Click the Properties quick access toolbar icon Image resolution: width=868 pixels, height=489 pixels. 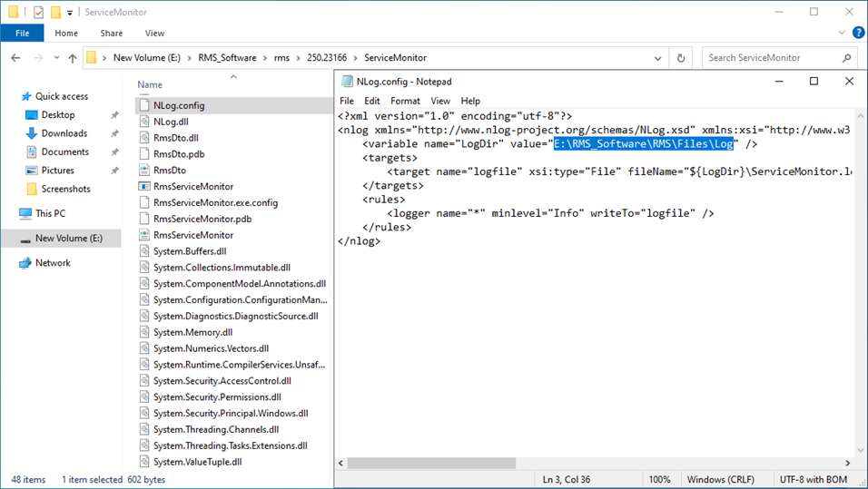click(38, 12)
